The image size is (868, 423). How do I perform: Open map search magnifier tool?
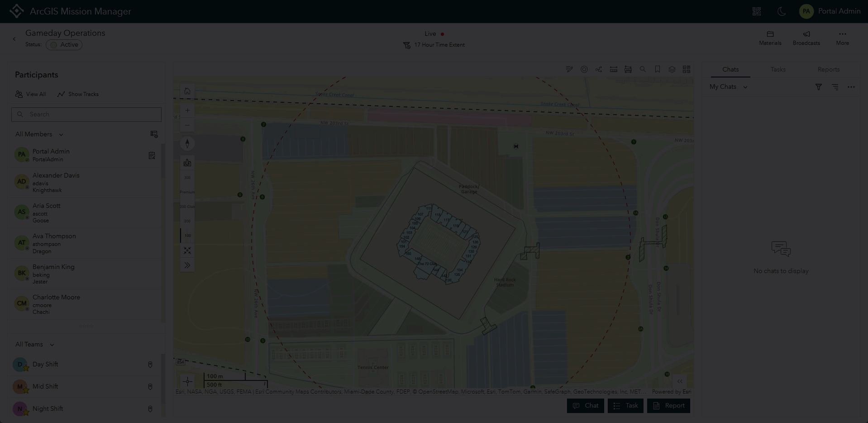643,69
